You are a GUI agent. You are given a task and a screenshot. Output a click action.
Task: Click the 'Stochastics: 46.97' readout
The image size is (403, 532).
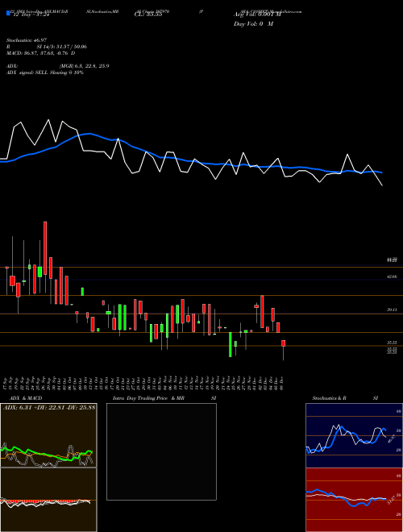26,40
